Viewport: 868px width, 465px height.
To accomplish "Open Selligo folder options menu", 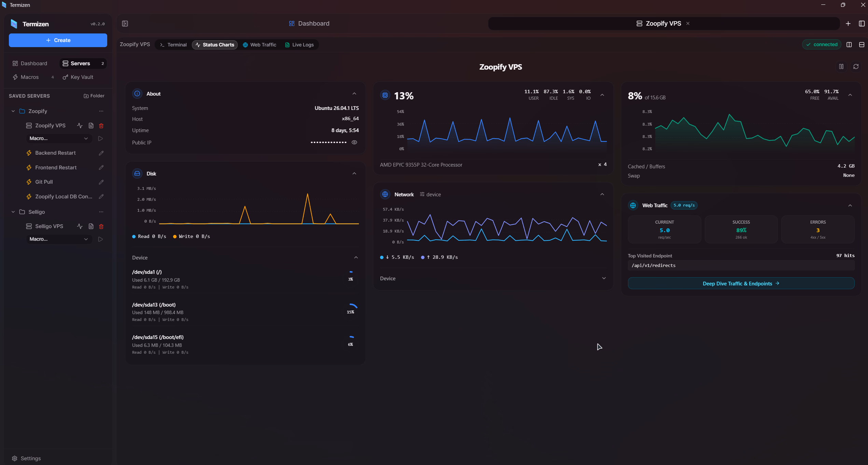I will pos(101,212).
